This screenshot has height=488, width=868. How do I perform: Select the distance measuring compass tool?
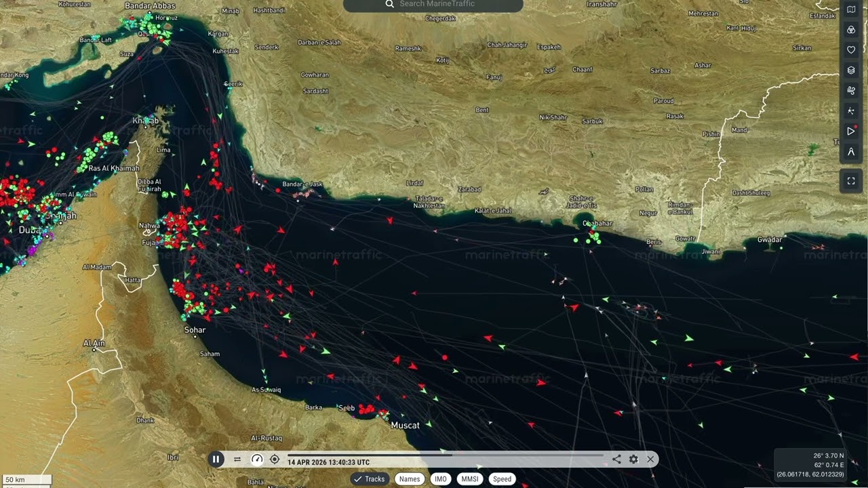pyautogui.click(x=851, y=152)
